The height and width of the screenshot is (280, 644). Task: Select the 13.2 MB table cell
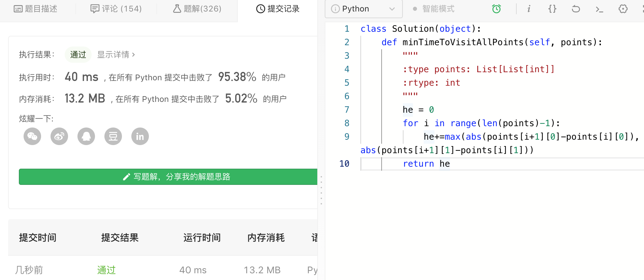pos(262,270)
